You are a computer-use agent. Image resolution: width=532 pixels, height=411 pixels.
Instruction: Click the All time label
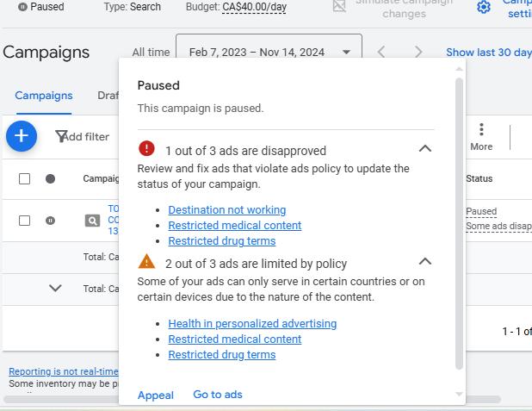(x=151, y=53)
